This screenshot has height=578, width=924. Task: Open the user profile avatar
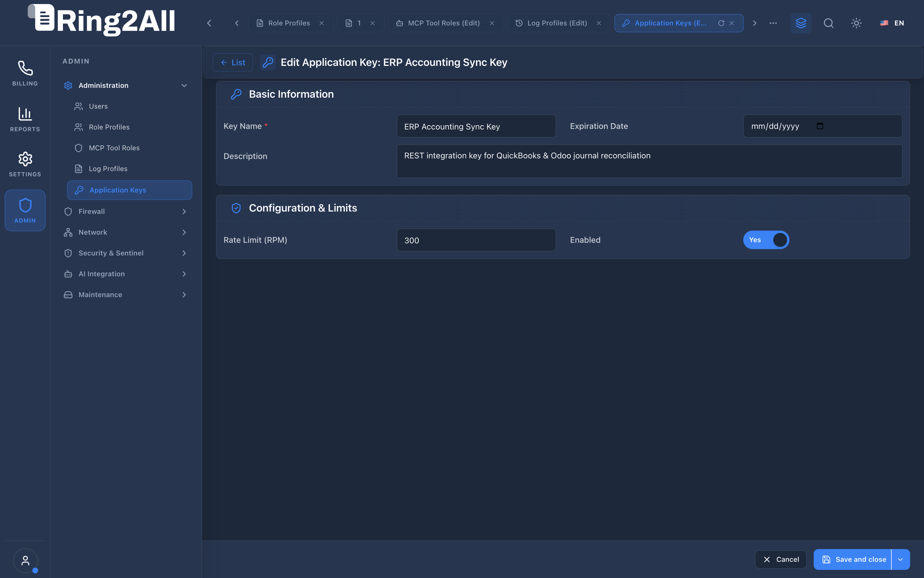tap(25, 561)
